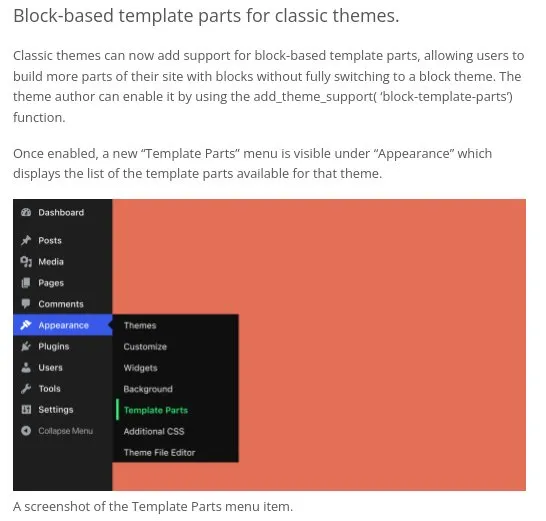546x521 pixels.
Task: Open the Themes submenu item
Action: 140,325
